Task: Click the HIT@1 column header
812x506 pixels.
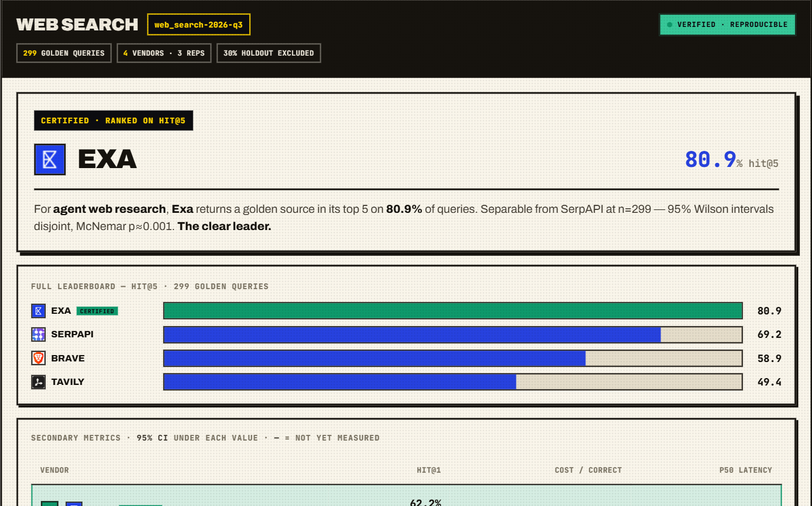Action: tap(429, 470)
